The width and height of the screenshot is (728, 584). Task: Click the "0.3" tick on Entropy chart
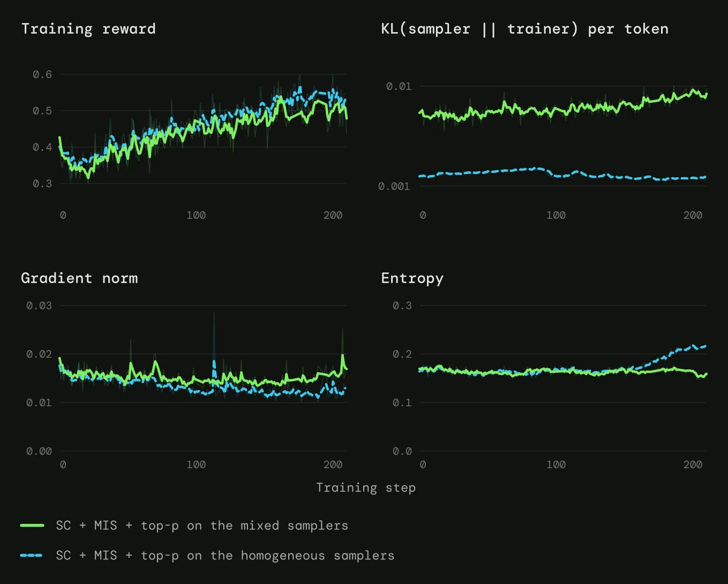click(x=402, y=306)
